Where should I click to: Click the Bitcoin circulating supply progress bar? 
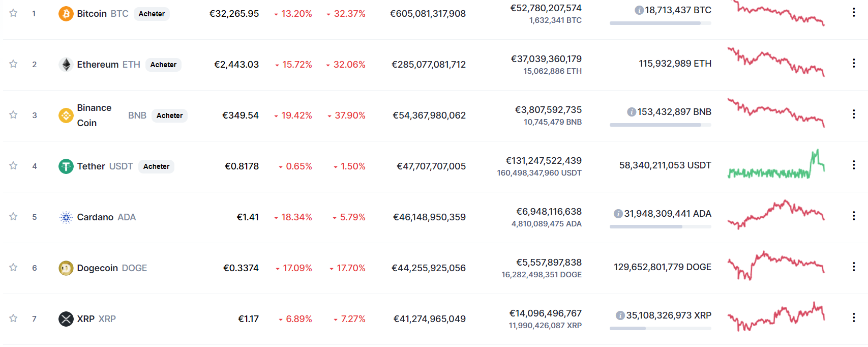click(x=660, y=23)
